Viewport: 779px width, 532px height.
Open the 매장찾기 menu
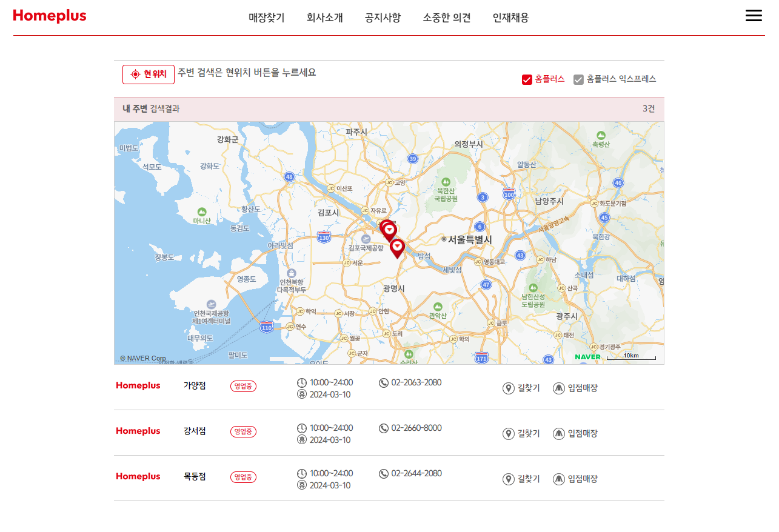(x=267, y=18)
